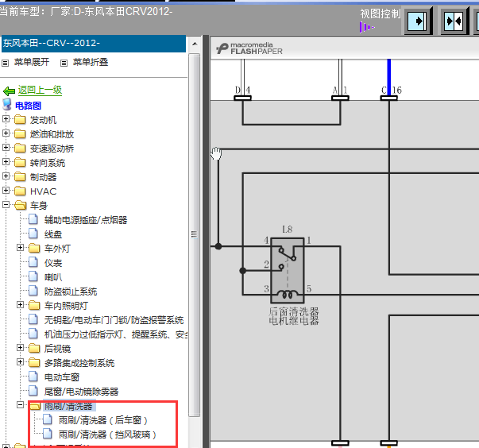Open the 仪表 diagram entry
The height and width of the screenshot is (448, 479).
click(53, 263)
